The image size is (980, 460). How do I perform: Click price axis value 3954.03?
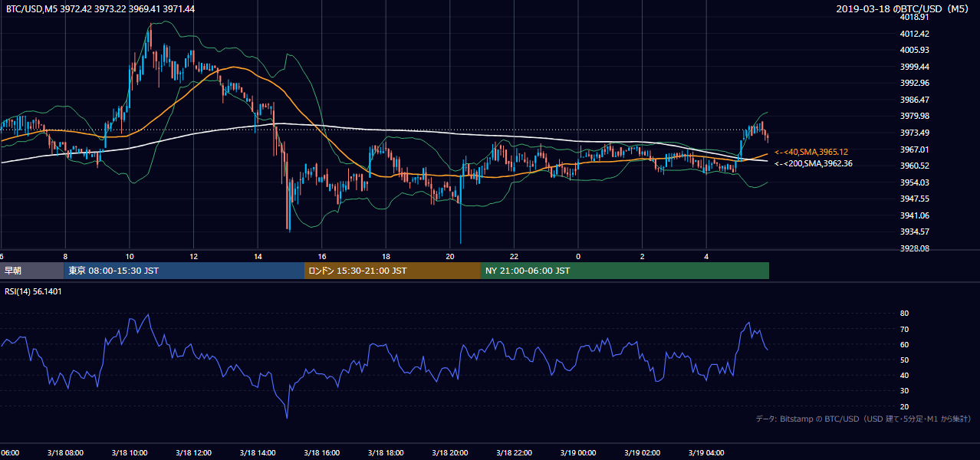click(915, 182)
